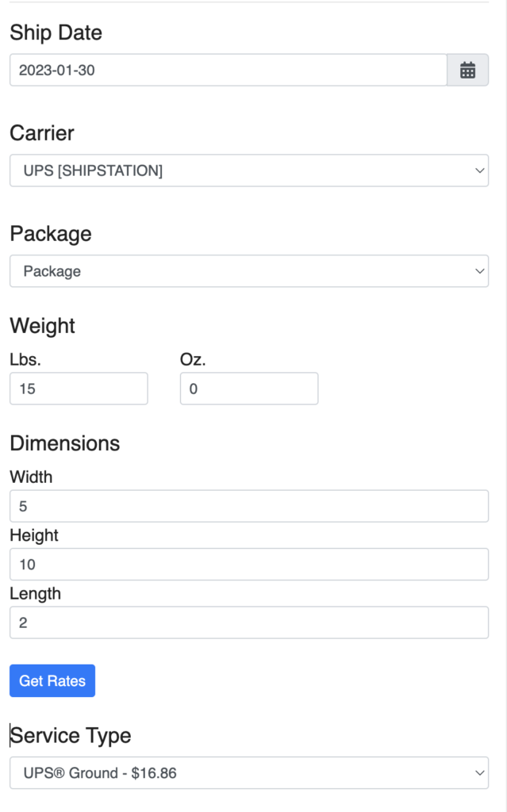This screenshot has height=812, width=507.
Task: Open the calendar date picker icon
Action: click(x=467, y=70)
